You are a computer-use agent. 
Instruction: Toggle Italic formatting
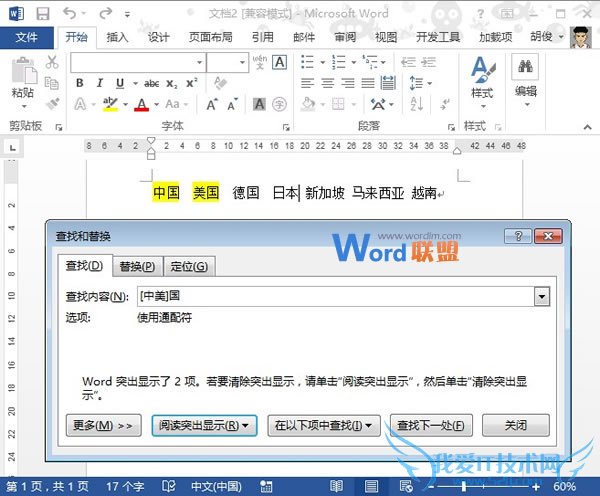[99, 83]
